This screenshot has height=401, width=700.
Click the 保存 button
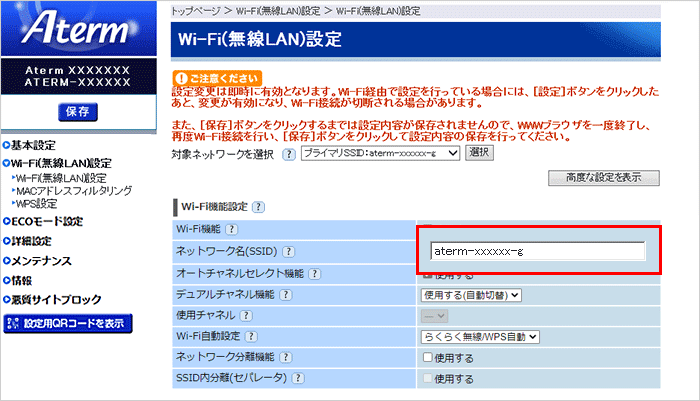(x=78, y=111)
